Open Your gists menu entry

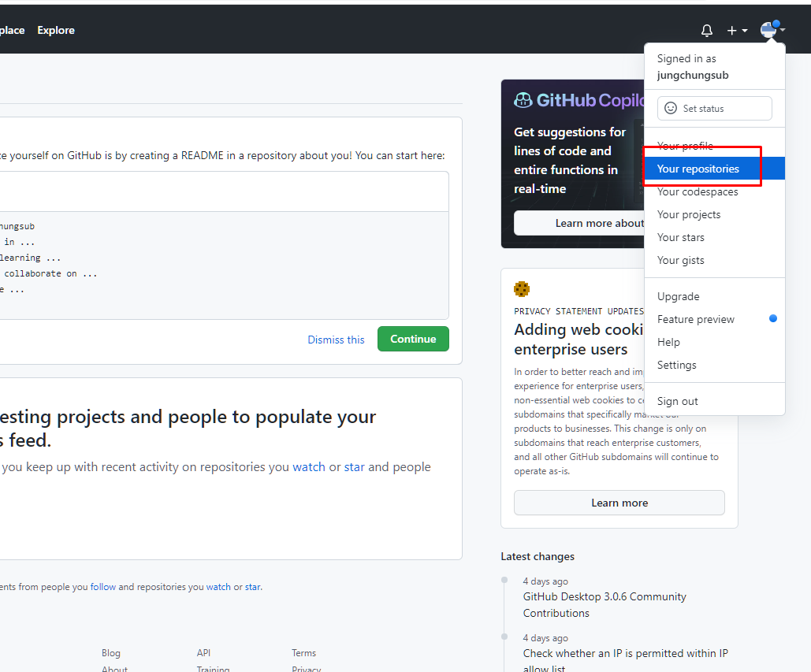[714, 260]
